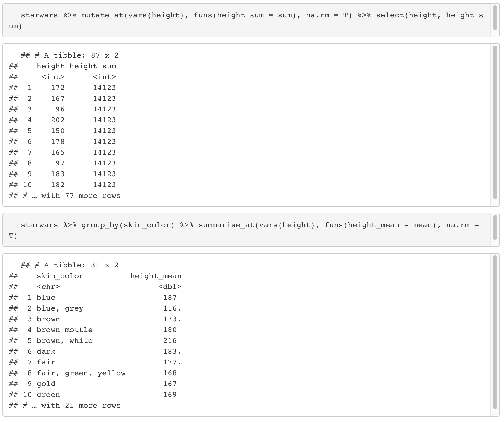Click the scrollbar of the 87 x 2 tibble output
This screenshot has width=504, height=422.
(x=495, y=122)
